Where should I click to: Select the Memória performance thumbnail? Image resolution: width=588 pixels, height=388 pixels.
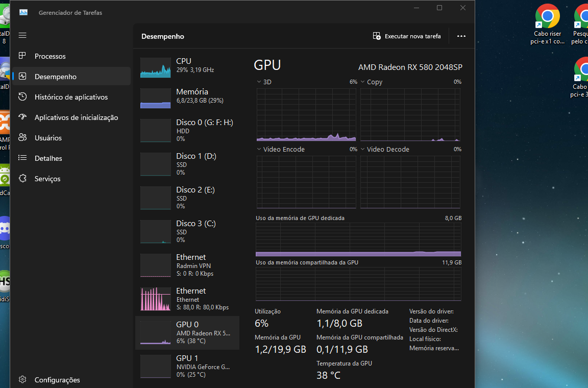(x=155, y=99)
